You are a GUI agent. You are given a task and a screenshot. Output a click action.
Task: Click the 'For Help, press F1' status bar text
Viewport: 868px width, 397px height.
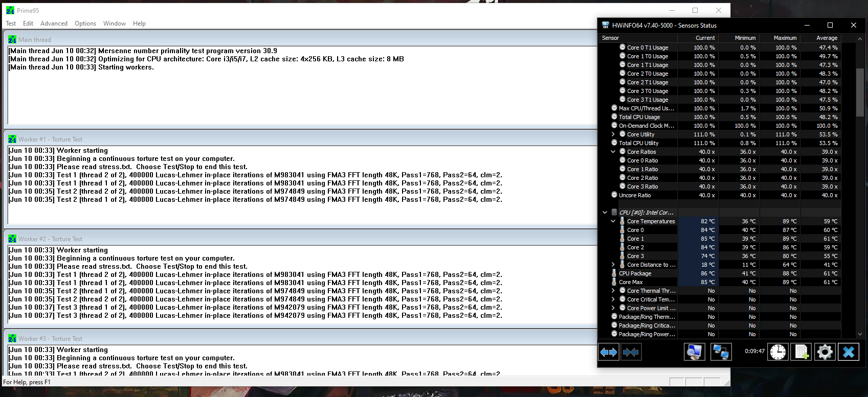point(27,382)
